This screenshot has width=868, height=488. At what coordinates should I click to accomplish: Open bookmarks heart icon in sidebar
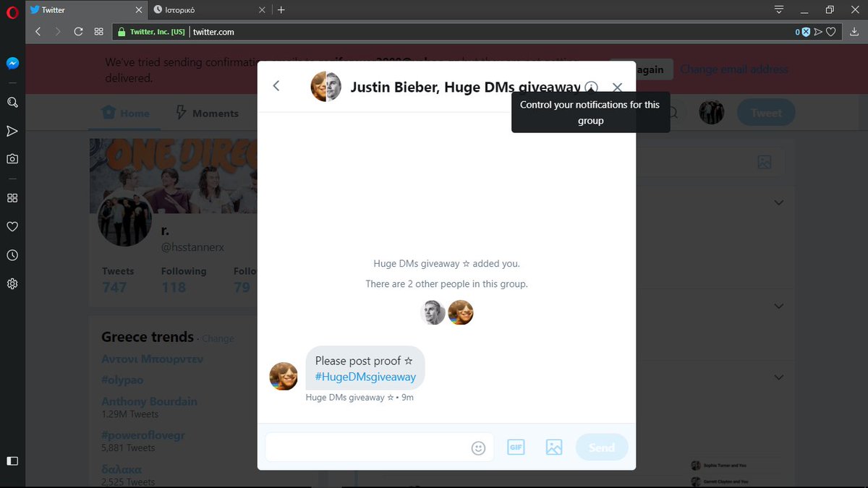(12, 226)
